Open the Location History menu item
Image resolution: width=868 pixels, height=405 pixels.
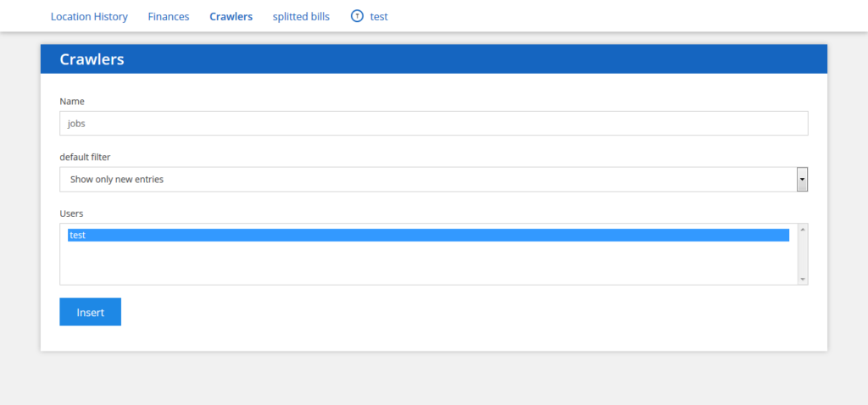coord(89,16)
